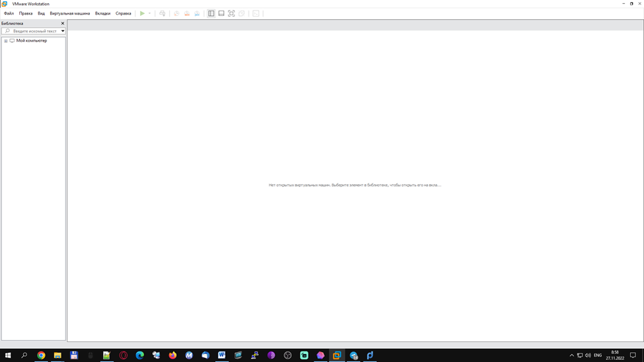Click the floppy disk taskbar icon
This screenshot has width=644, height=362.
(x=74, y=355)
